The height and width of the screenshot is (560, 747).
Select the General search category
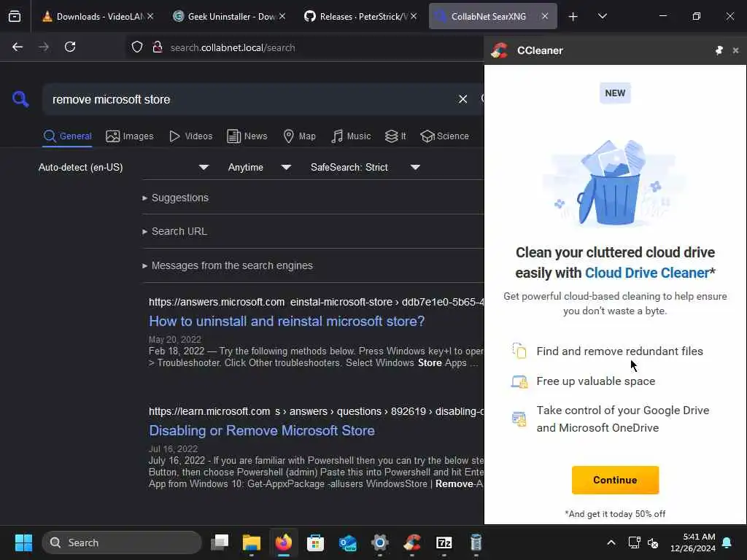click(x=67, y=136)
